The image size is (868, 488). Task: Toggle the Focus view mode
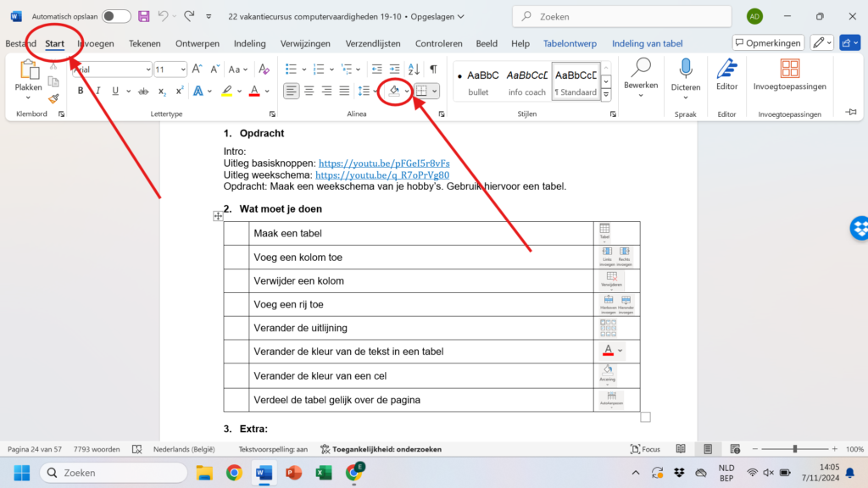pos(645,449)
